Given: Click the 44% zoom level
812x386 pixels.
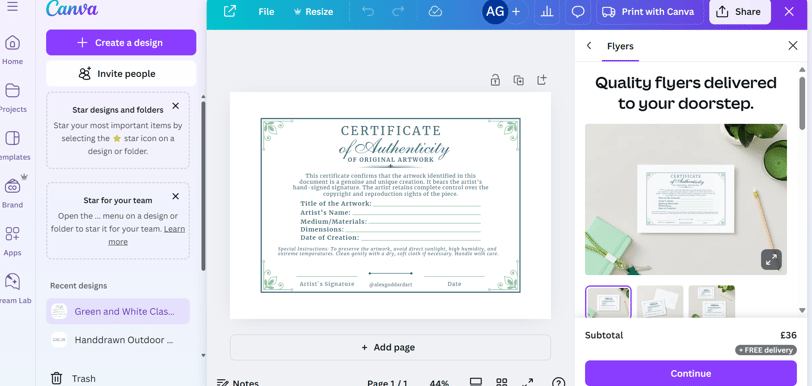Looking at the screenshot, I should [x=439, y=383].
